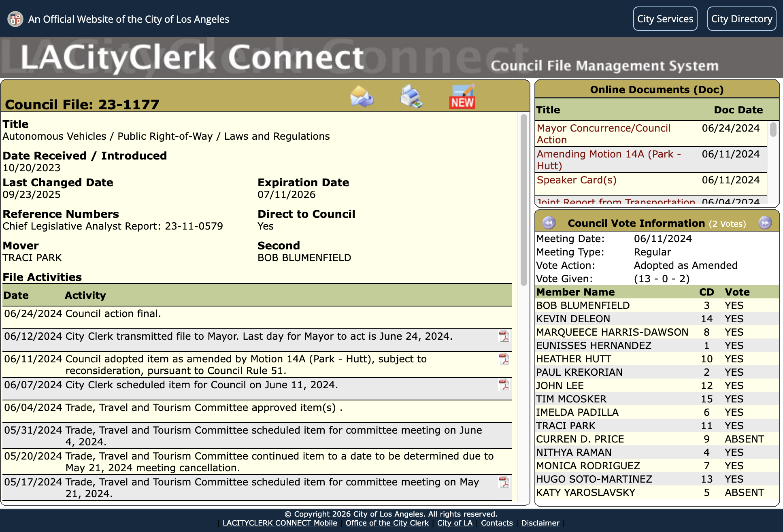
Task: Open the City Services menu
Action: coord(665,19)
